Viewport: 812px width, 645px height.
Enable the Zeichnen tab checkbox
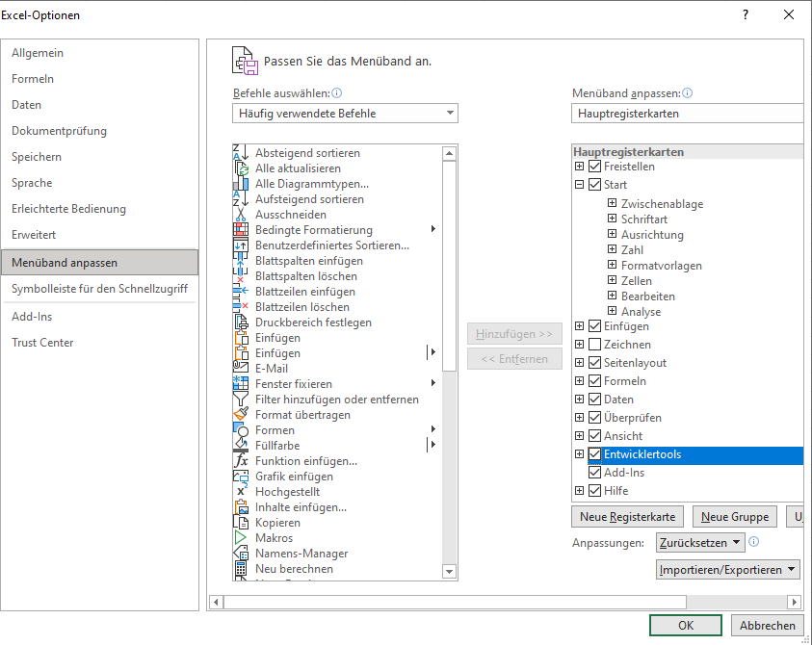click(595, 345)
